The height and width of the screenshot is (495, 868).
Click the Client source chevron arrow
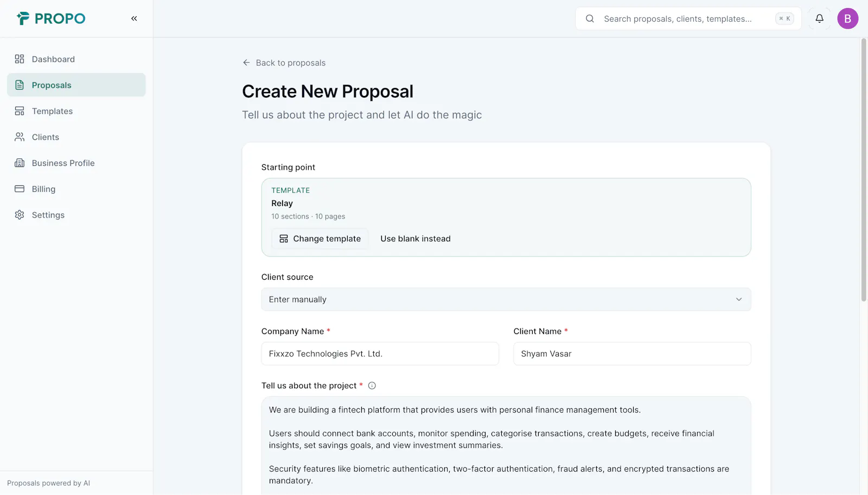coord(739,300)
